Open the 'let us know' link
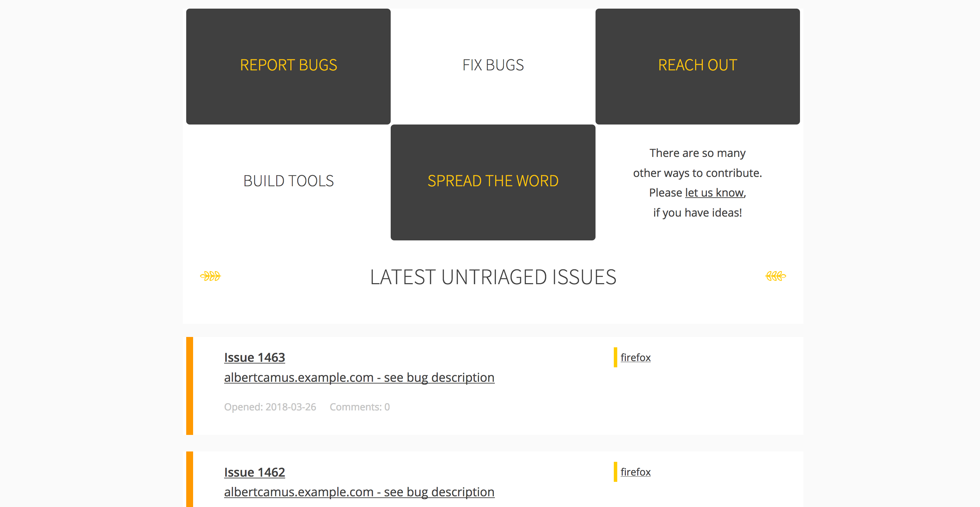 click(714, 192)
